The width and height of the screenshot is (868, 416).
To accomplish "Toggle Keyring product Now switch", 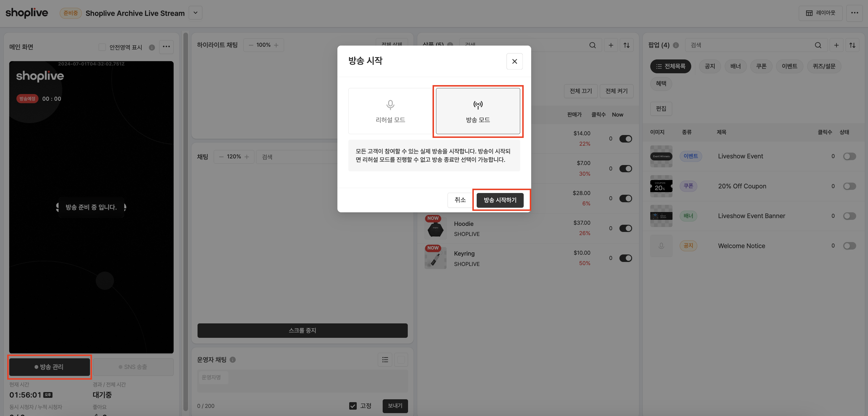I will [625, 258].
